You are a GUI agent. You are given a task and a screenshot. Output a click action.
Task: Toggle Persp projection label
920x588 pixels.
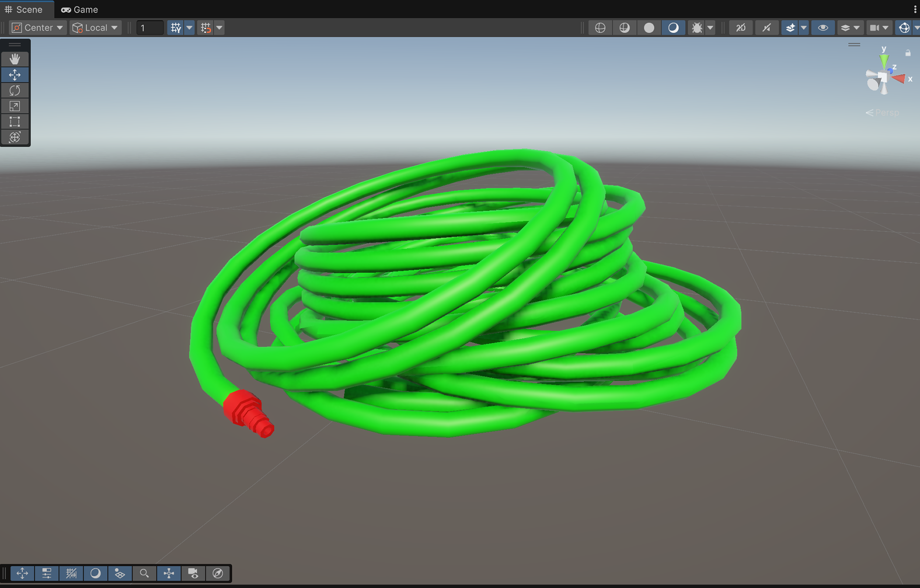click(882, 113)
